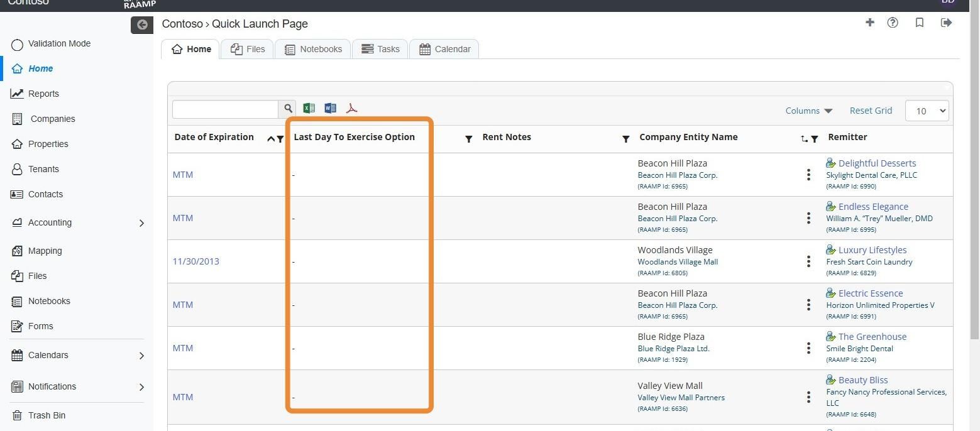This screenshot has height=431, width=980.
Task: Click the plus icon to add new
Action: coord(870,23)
